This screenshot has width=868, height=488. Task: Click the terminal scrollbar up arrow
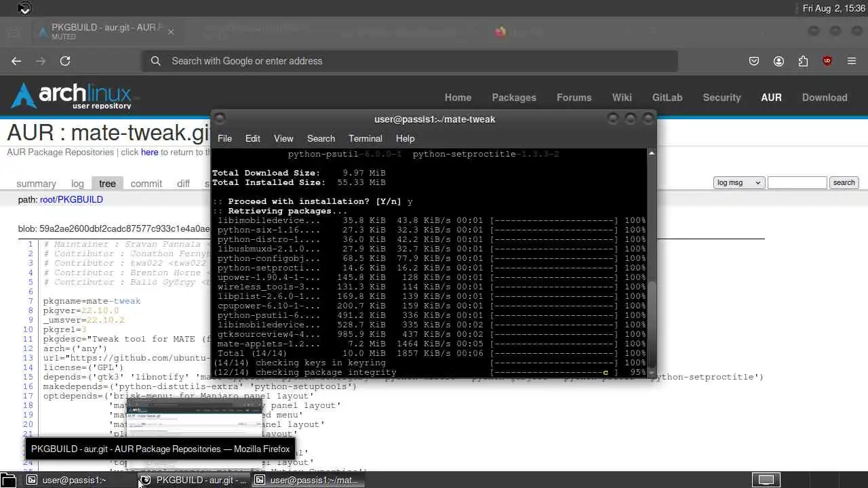652,153
